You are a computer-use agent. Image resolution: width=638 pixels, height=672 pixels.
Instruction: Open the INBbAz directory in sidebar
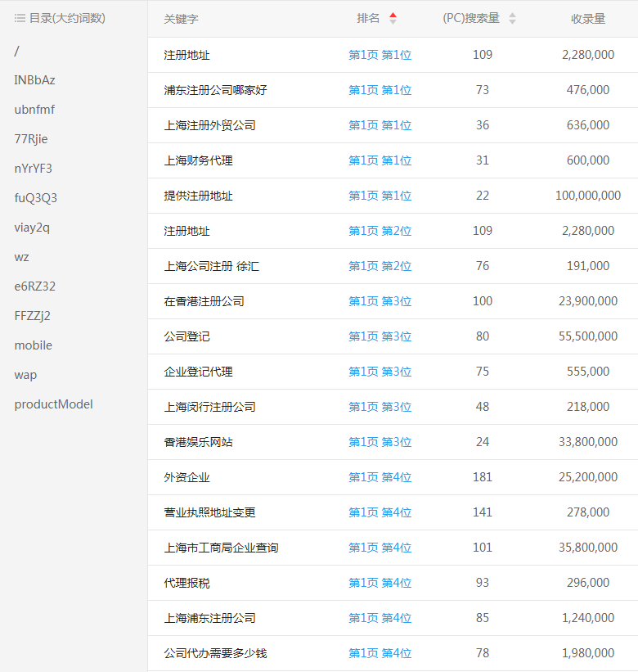(x=34, y=80)
